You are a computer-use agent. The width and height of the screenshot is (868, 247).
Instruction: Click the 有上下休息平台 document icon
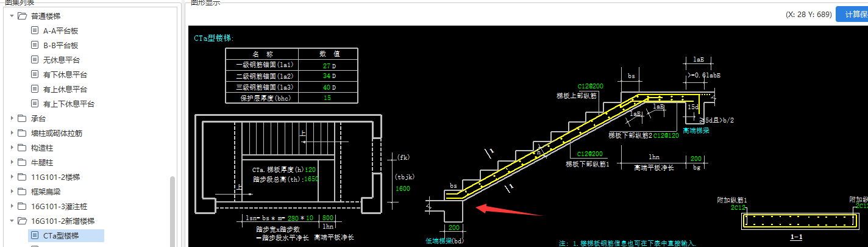click(x=35, y=104)
